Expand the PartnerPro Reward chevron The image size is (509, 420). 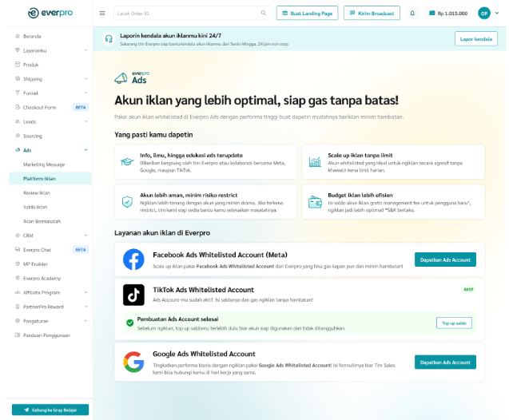click(85, 307)
